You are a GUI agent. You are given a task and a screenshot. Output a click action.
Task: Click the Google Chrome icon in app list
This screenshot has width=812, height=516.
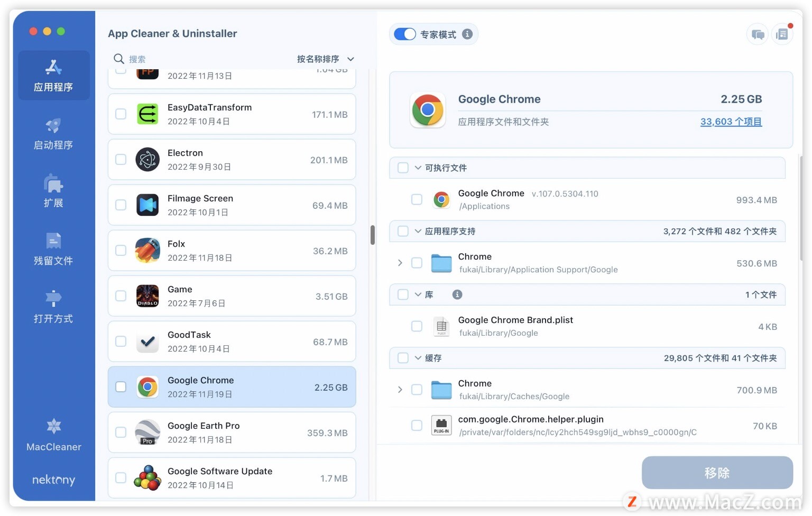147,387
